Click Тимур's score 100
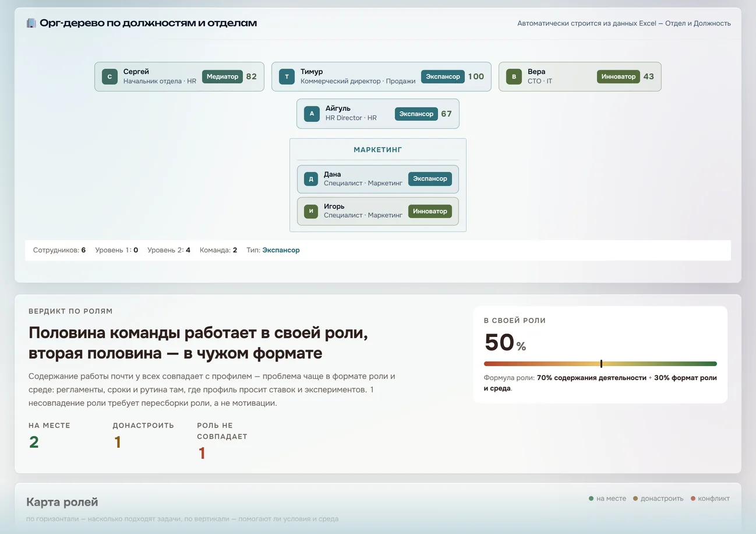The image size is (756, 534). 476,76
